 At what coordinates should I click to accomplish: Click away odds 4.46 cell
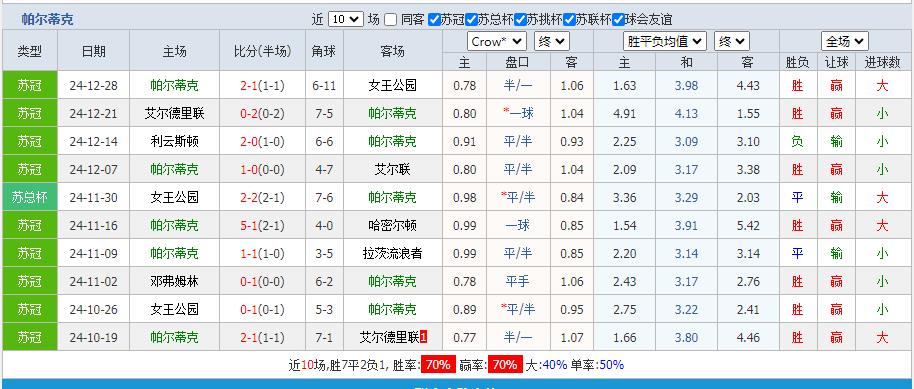pos(748,338)
